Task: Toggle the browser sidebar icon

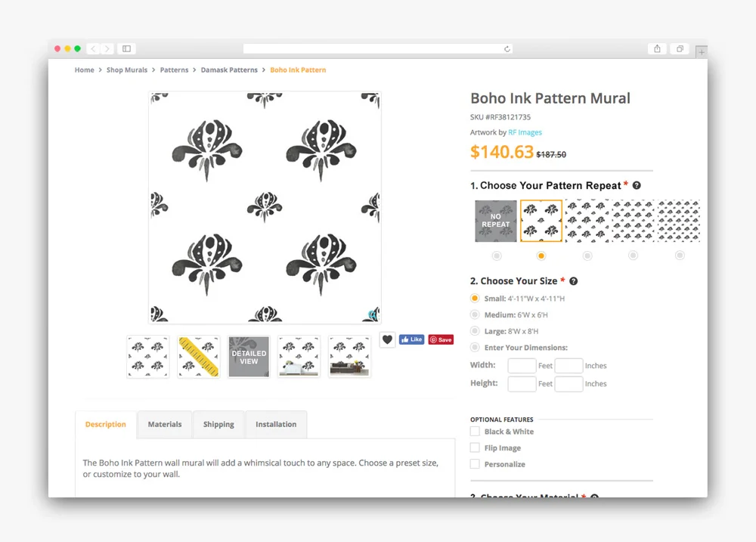Action: [x=126, y=48]
